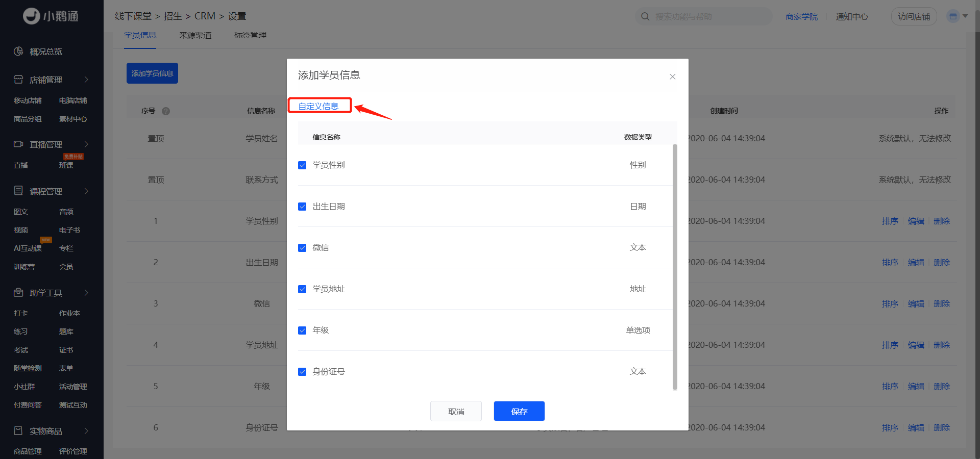Click 招生 in the breadcrumb
The image size is (980, 459).
[x=173, y=16]
